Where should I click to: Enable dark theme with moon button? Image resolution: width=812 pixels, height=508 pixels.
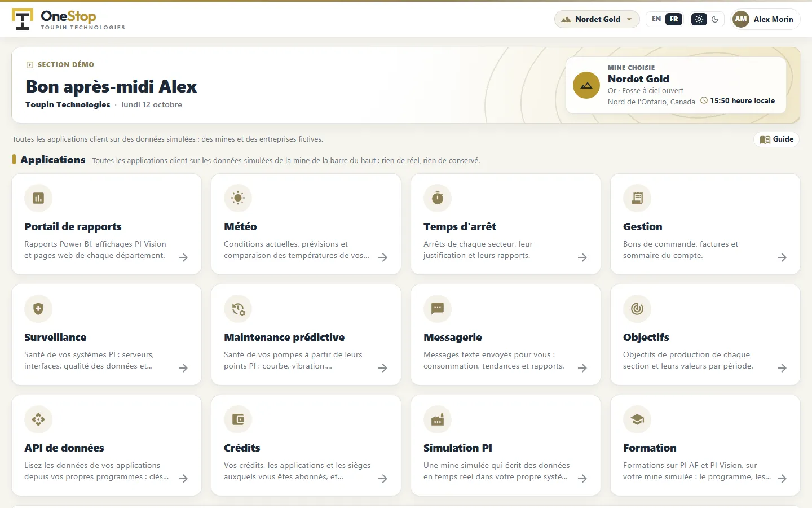click(716, 19)
